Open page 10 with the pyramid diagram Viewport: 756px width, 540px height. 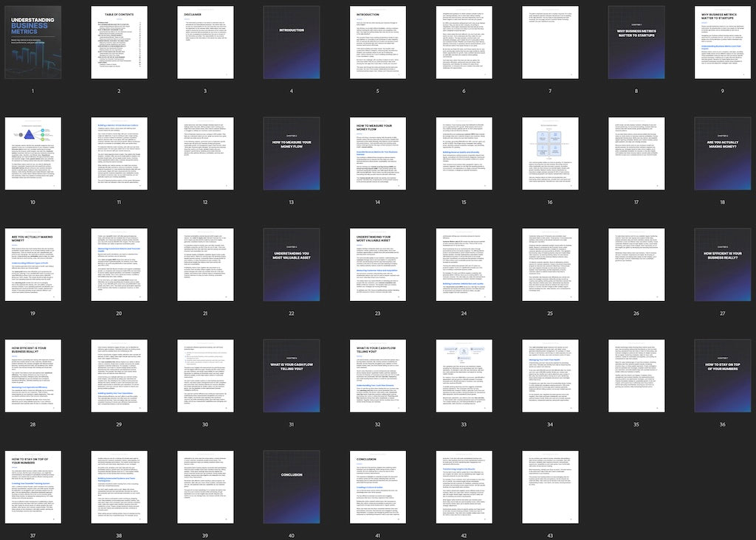[x=32, y=153]
